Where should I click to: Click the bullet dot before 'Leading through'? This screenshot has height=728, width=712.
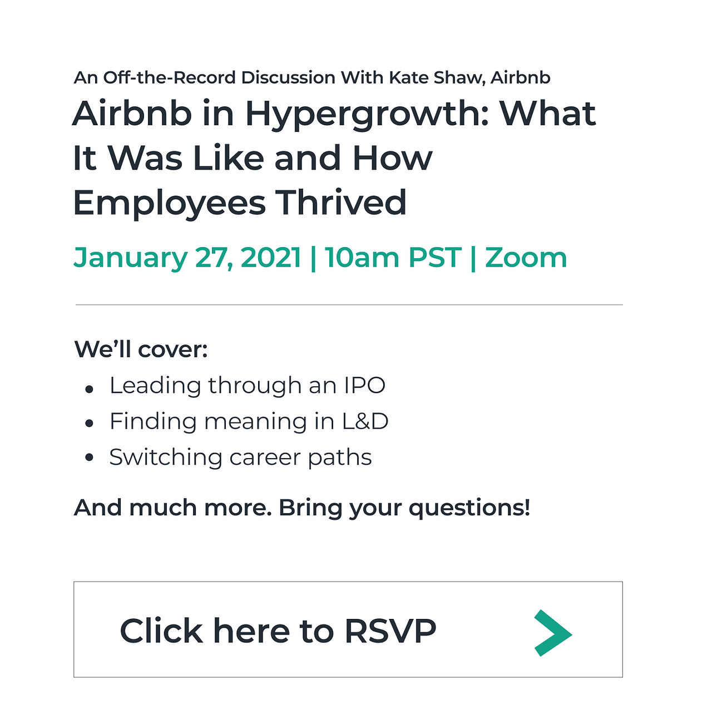click(89, 388)
